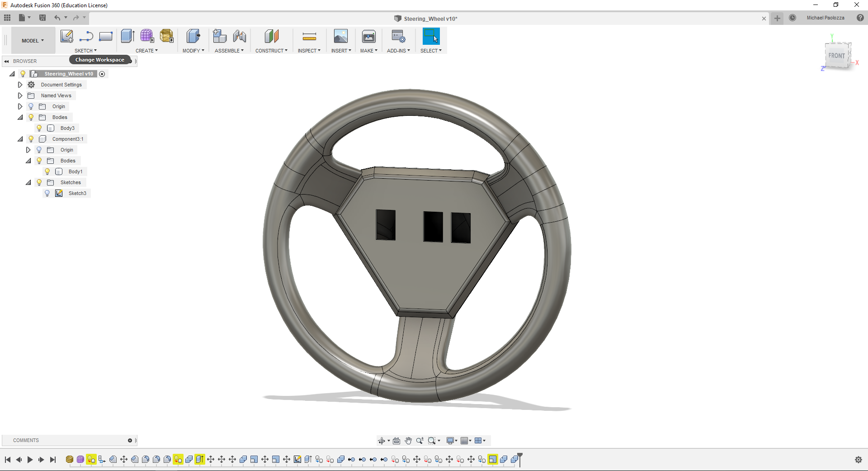
Task: Open the Michael Paolozza account menu
Action: click(x=826, y=18)
